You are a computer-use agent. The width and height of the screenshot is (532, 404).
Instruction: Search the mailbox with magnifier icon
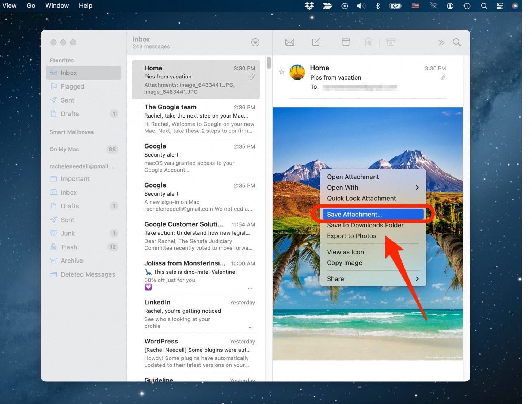click(456, 42)
